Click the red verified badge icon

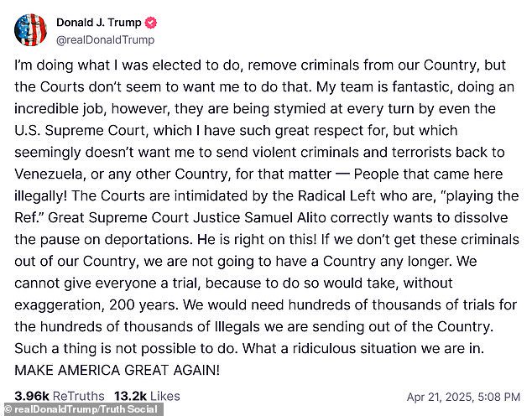[151, 23]
